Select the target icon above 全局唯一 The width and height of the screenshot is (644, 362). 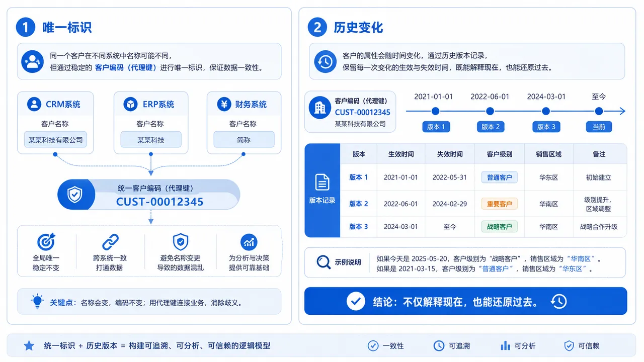46,242
